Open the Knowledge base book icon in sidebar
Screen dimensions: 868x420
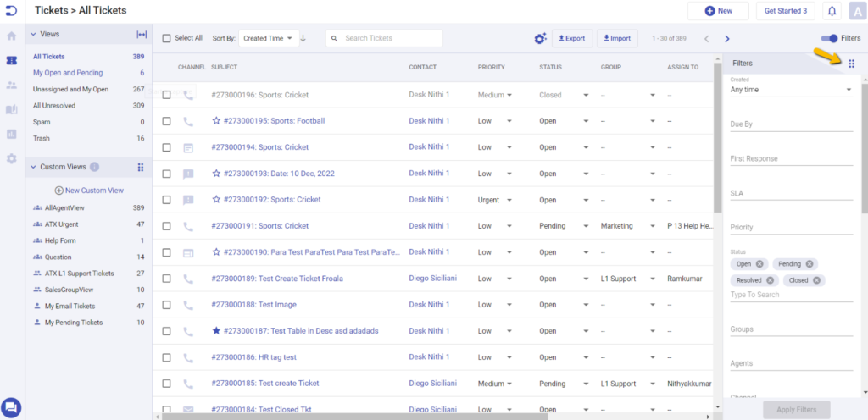click(12, 109)
